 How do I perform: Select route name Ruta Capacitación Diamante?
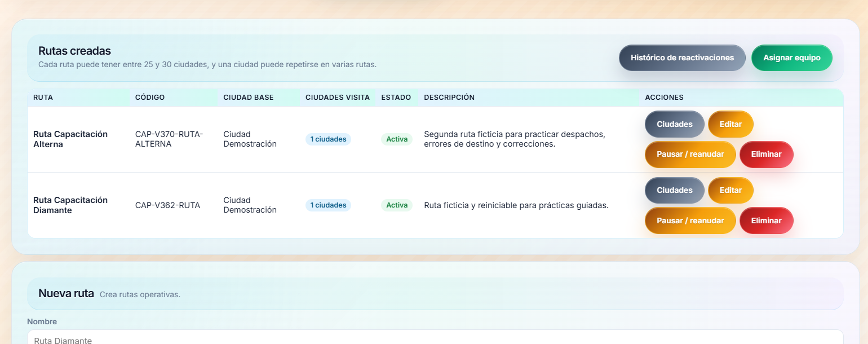(70, 205)
